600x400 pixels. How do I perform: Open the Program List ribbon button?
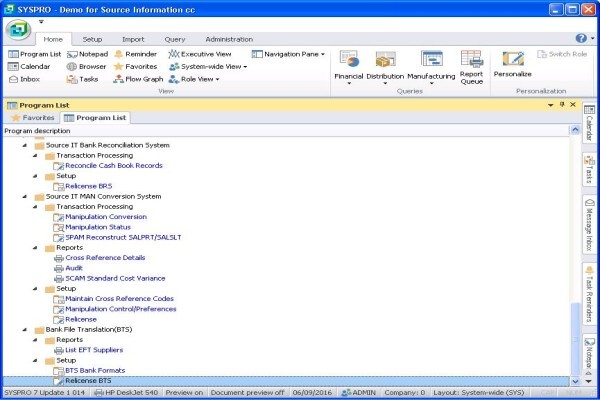click(34, 54)
